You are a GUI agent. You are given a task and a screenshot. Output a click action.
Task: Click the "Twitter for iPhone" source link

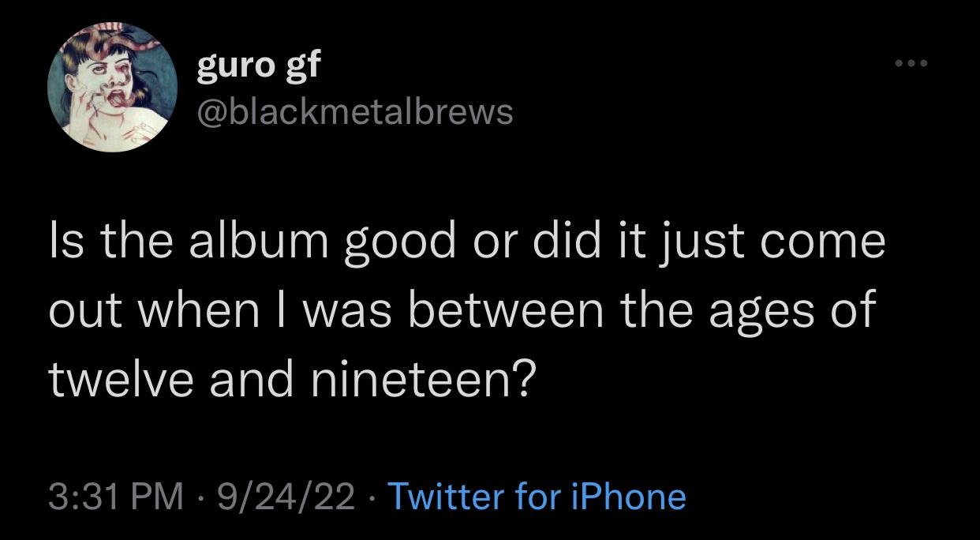tap(537, 497)
